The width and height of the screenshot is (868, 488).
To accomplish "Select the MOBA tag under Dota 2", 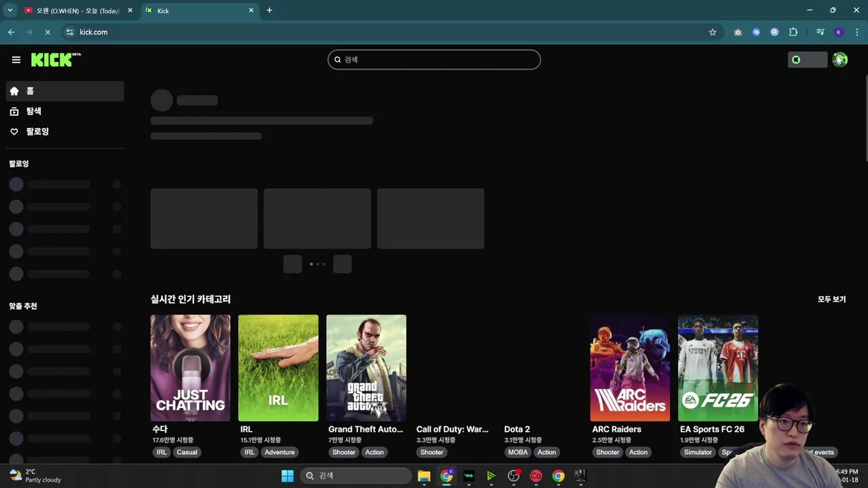I will 517,452.
